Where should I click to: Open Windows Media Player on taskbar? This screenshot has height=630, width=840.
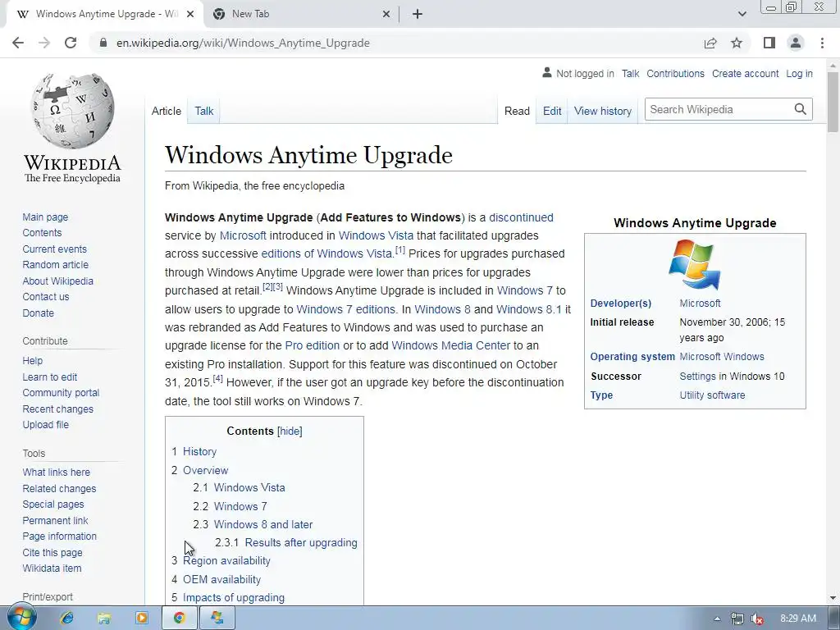141,619
